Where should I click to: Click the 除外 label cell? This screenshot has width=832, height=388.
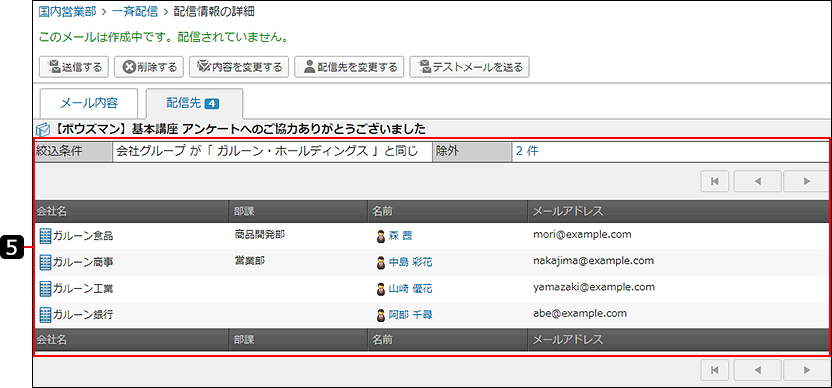click(x=472, y=151)
